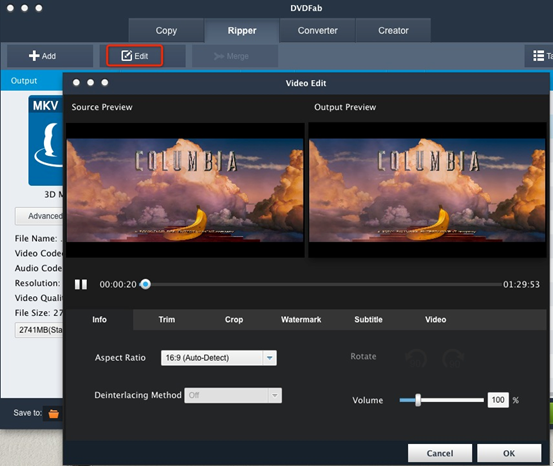This screenshot has height=466, width=554.
Task: Open the Aspect Ratio dropdown
Action: pyautogui.click(x=219, y=358)
